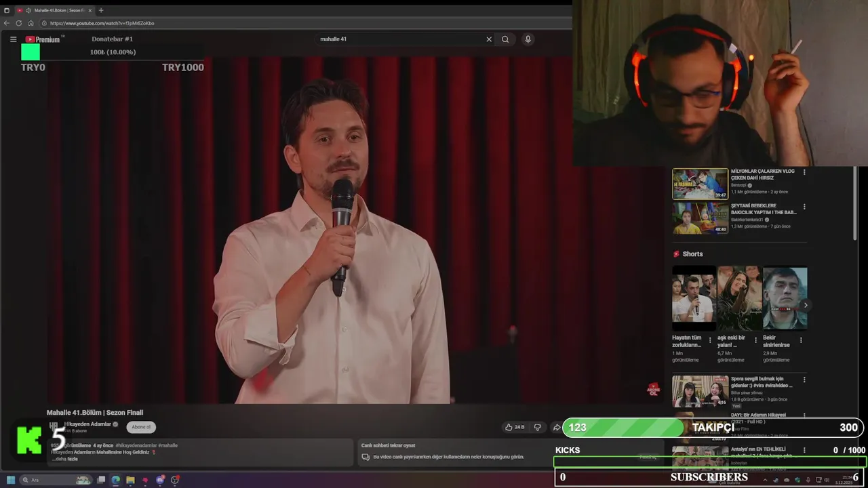Open options for Antalya'nın EN TEHLİKELİ video
This screenshot has height=488, width=868.
[804, 449]
